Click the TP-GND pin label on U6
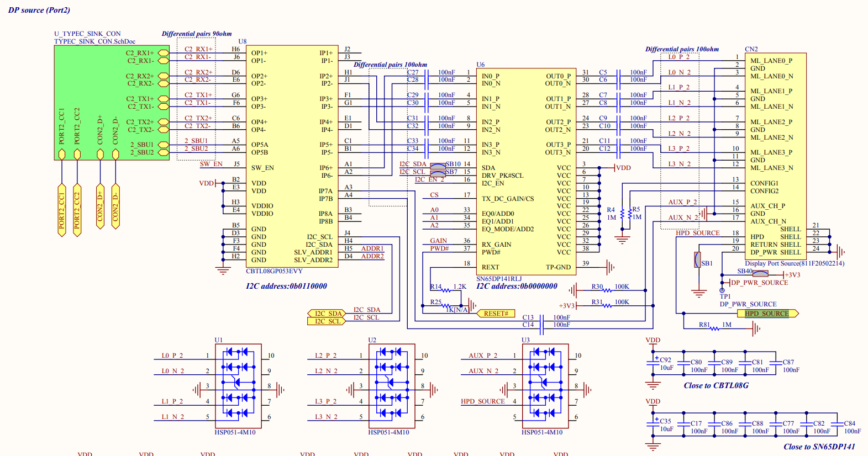The height and width of the screenshot is (456, 868). tap(558, 267)
